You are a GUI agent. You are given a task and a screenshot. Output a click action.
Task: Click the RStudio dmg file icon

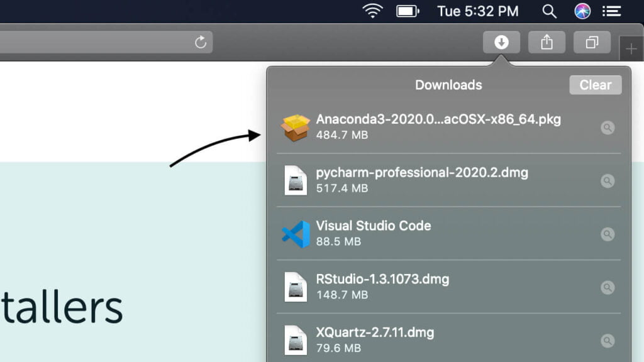(296, 287)
